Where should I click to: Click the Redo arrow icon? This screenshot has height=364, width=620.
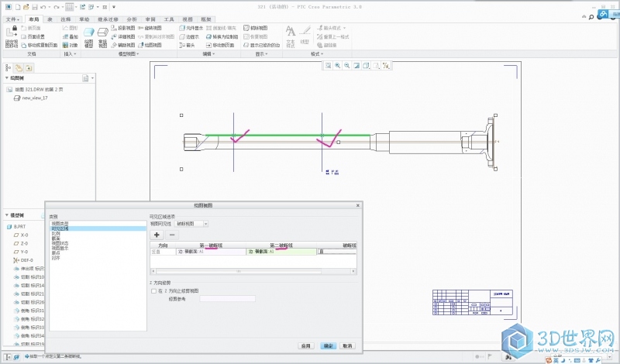click(57, 7)
